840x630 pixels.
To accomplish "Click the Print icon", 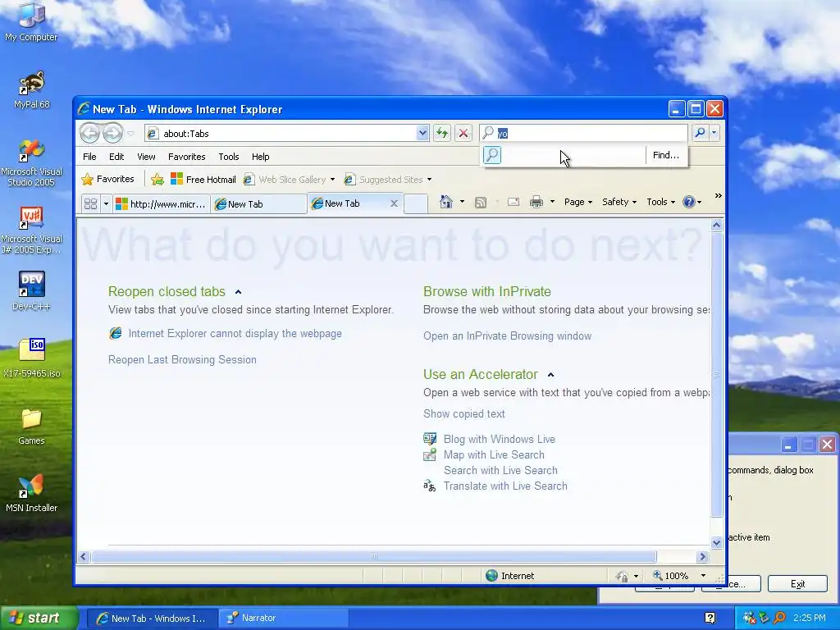I will coord(536,202).
